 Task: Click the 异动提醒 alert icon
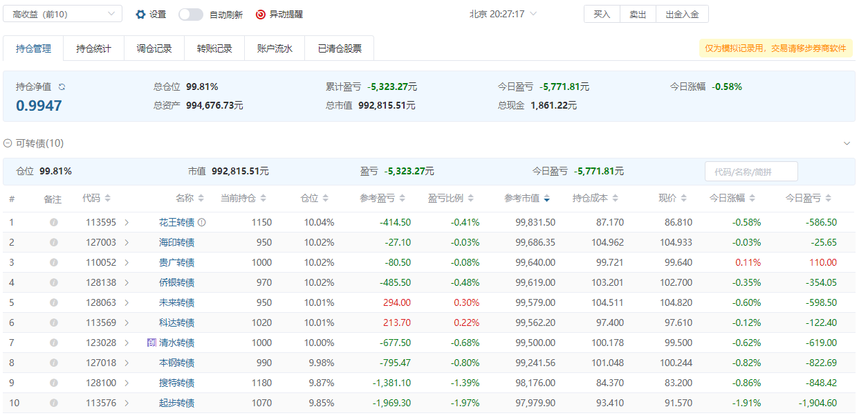click(261, 15)
